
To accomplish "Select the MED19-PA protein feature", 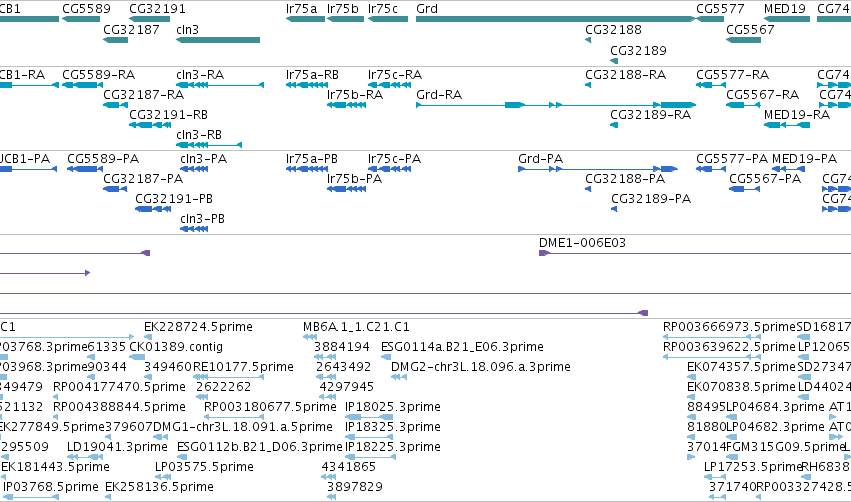I will point(788,169).
